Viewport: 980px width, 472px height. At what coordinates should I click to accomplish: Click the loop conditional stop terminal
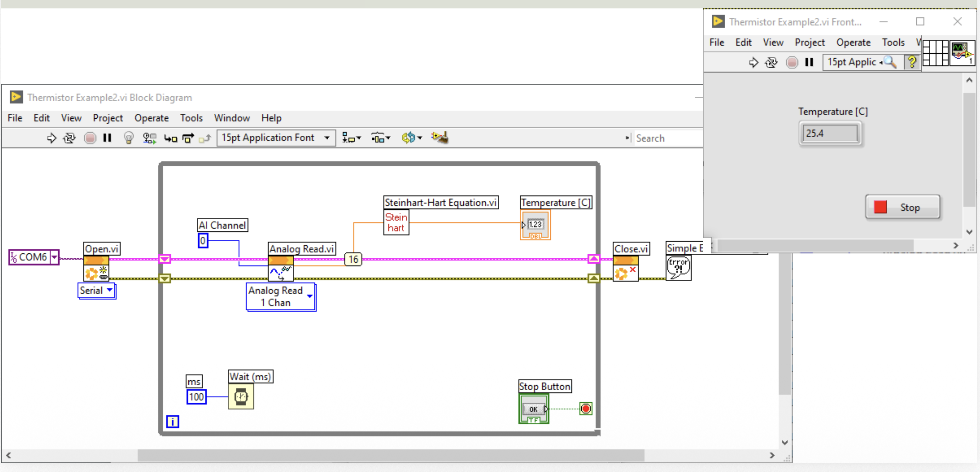tap(586, 409)
